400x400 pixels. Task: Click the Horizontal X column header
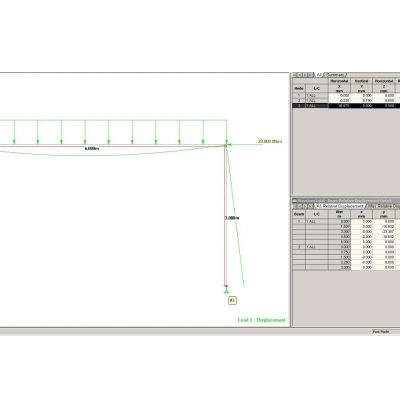click(339, 86)
